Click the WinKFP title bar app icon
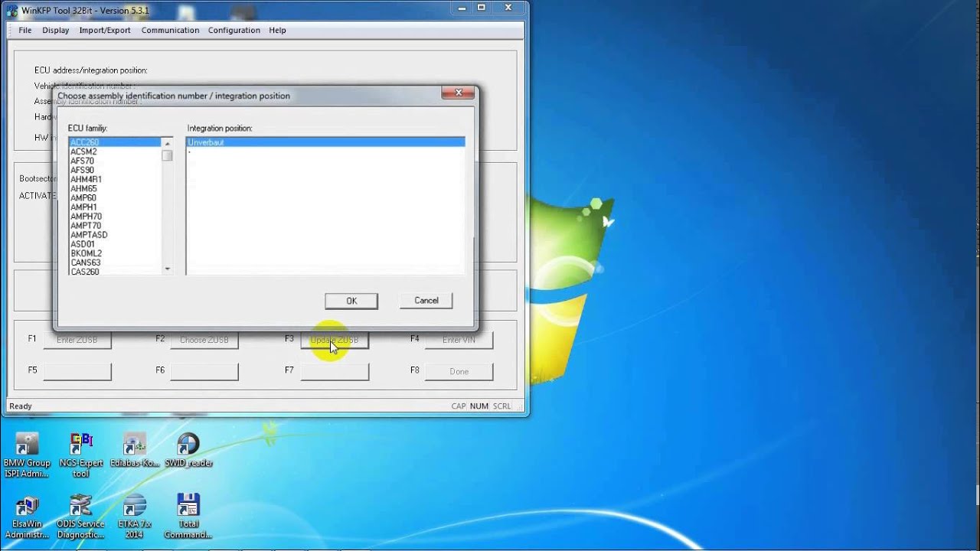 [12, 10]
